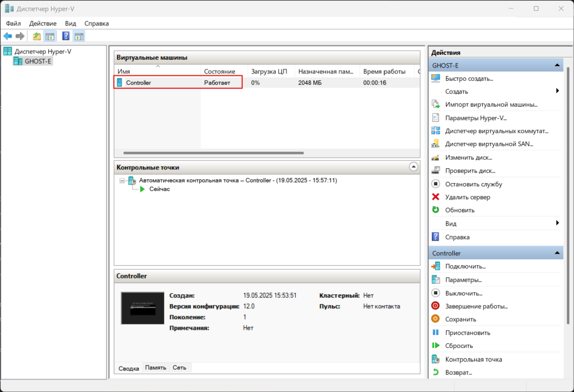Open the Файл menu
This screenshot has height=392, width=574.
[14, 24]
